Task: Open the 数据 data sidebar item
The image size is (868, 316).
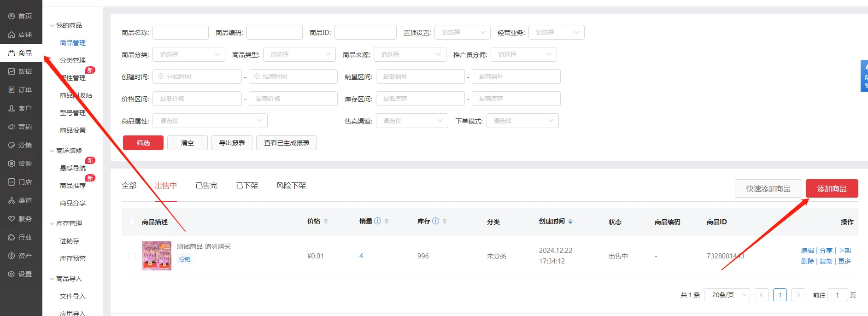Action: tap(21, 71)
